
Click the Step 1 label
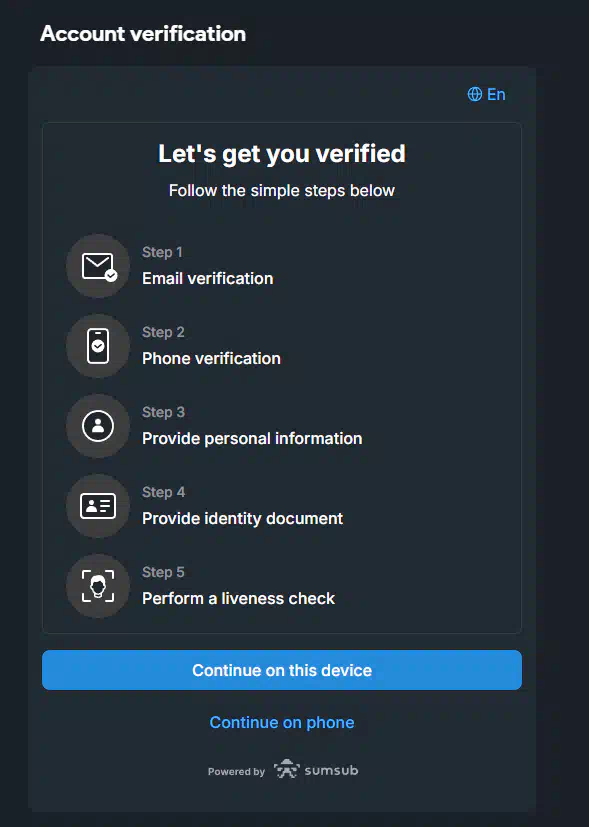click(x=162, y=252)
